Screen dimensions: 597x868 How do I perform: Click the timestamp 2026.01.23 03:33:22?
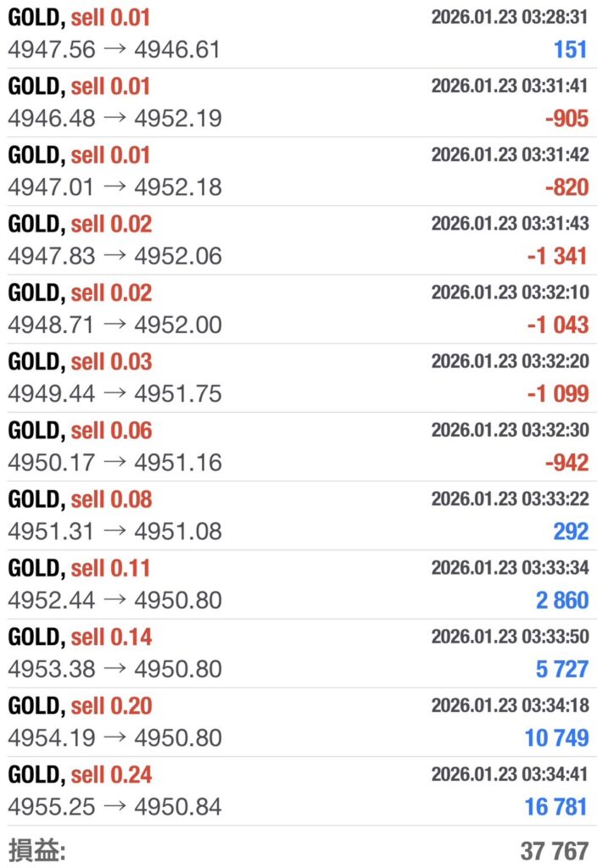[509, 498]
